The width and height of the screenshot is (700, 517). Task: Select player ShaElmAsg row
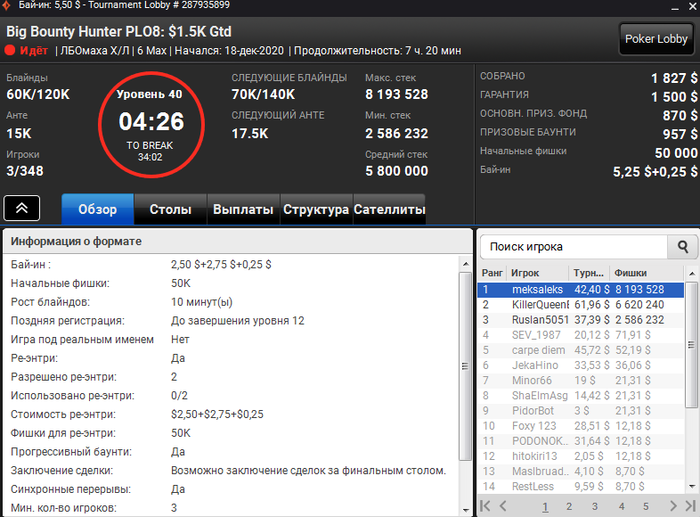click(x=581, y=396)
